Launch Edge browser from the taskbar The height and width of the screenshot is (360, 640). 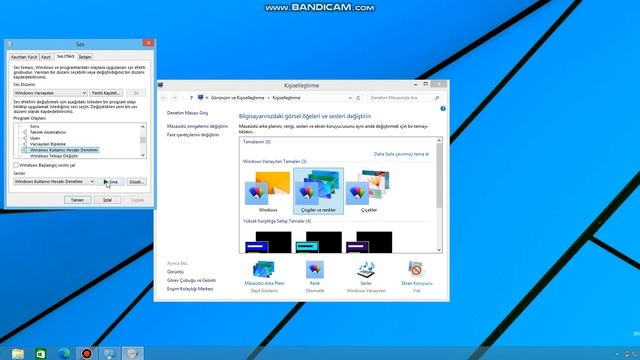[64, 353]
